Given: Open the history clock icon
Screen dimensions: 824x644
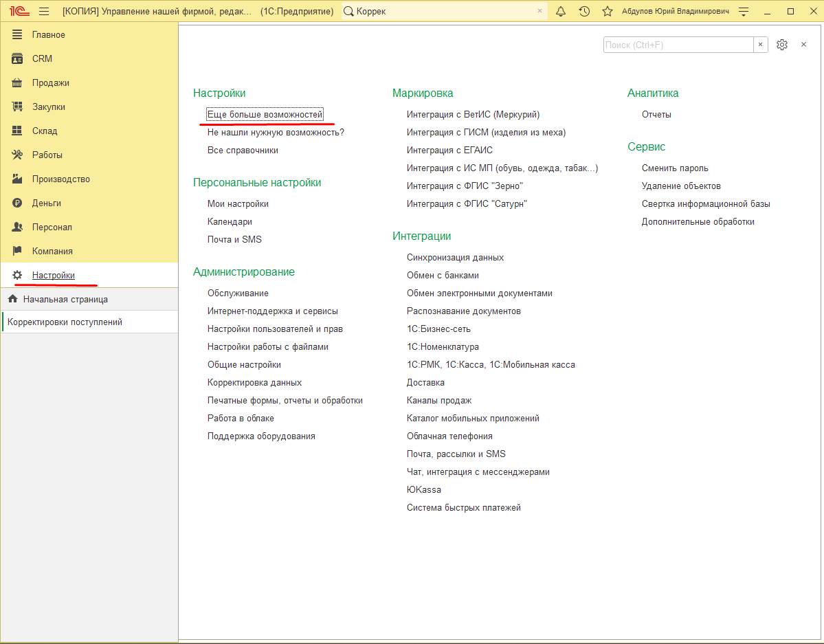Looking at the screenshot, I should [x=584, y=11].
